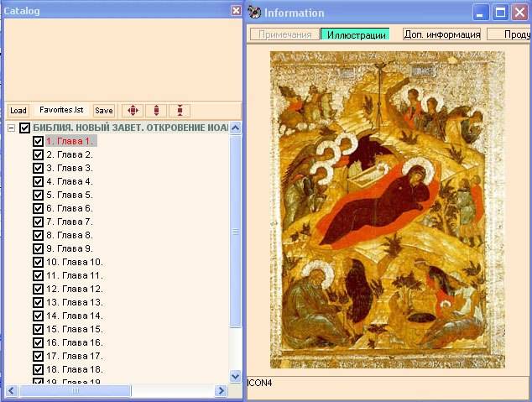Click the four-arrow expand-all icon in Catalog toolbar
Image resolution: width=532 pixels, height=402 pixels.
tap(133, 111)
